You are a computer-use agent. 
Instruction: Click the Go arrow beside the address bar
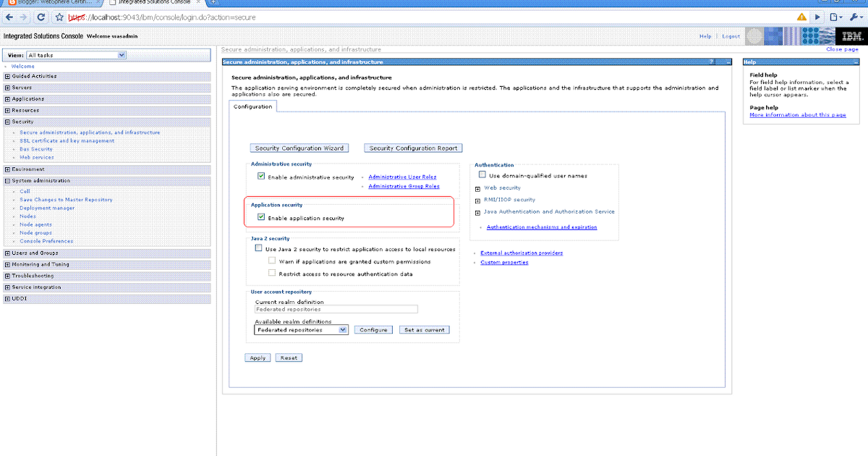pyautogui.click(x=818, y=17)
